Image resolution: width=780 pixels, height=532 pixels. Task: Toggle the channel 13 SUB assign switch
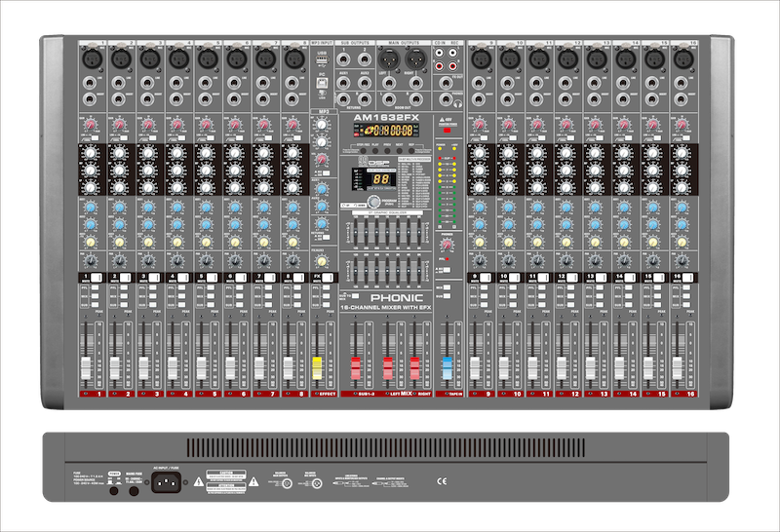click(x=600, y=305)
